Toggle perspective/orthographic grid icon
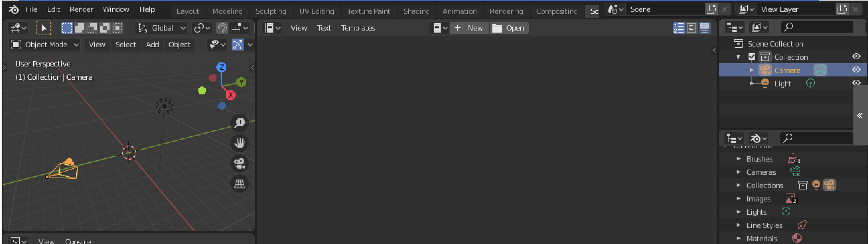Screen dimensions: 868x244 [240, 184]
